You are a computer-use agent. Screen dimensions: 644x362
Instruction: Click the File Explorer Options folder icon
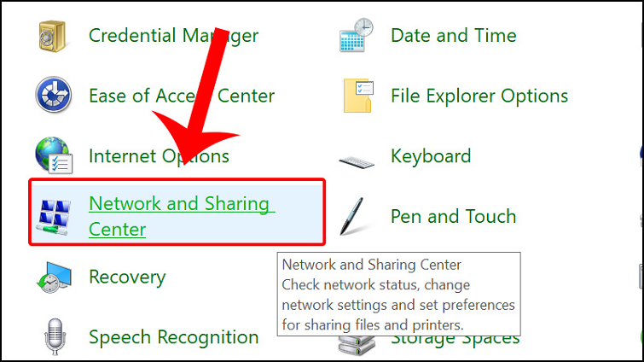[x=357, y=96]
